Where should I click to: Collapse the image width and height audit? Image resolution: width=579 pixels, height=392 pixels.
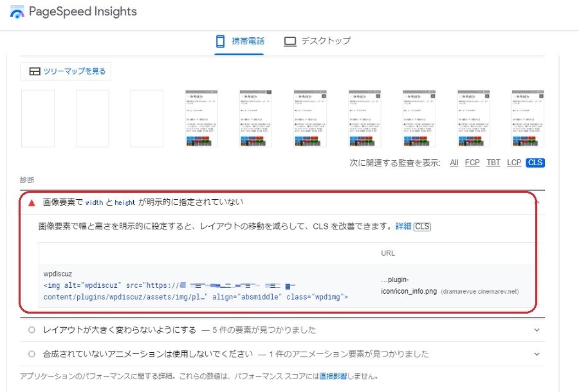[x=537, y=202]
